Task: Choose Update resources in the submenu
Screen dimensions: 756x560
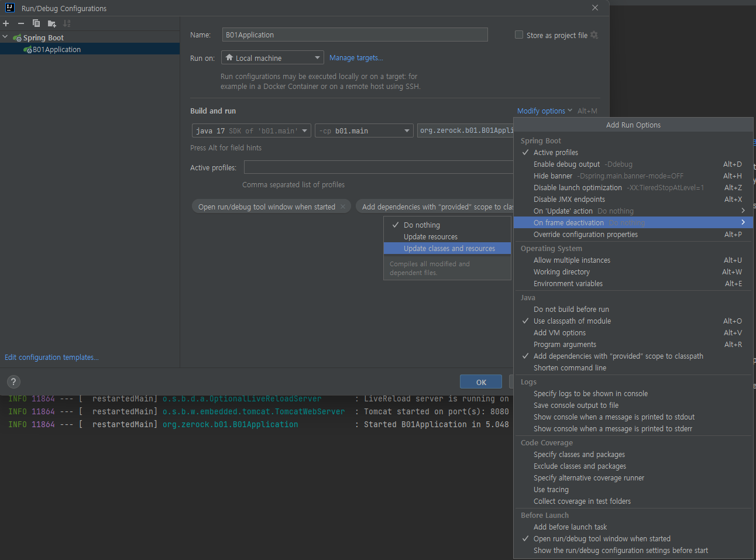Action: point(447,236)
